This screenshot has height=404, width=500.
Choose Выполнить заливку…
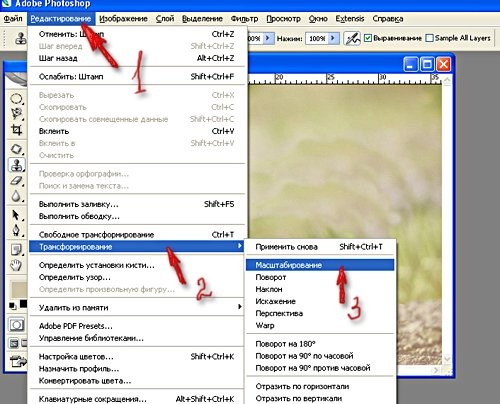tap(137, 204)
